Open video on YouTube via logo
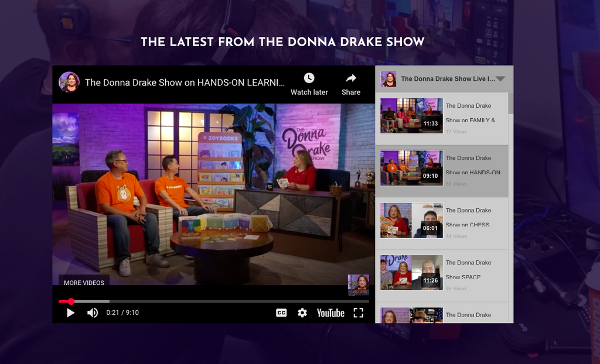The image size is (600, 364). 330,313
